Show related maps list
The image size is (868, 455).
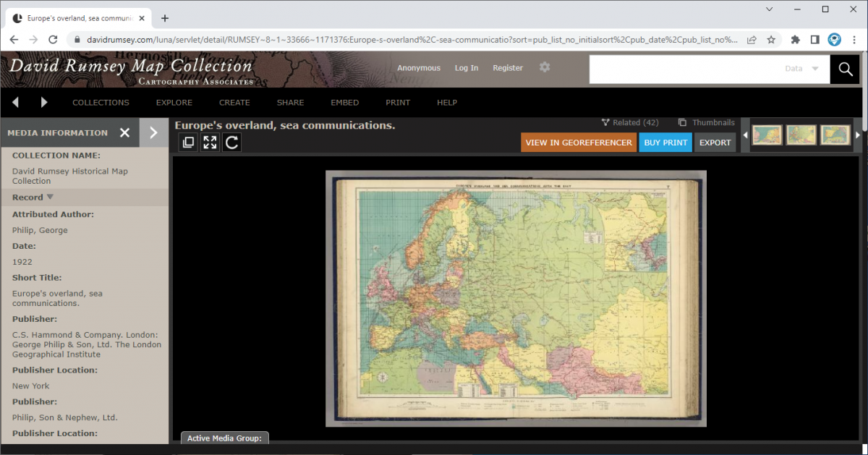click(x=629, y=122)
